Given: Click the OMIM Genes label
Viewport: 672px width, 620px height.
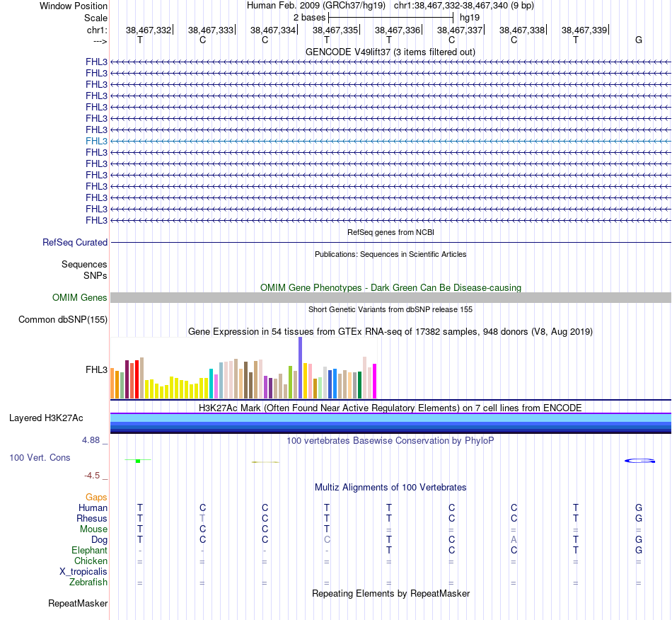Looking at the screenshot, I should pyautogui.click(x=79, y=297).
